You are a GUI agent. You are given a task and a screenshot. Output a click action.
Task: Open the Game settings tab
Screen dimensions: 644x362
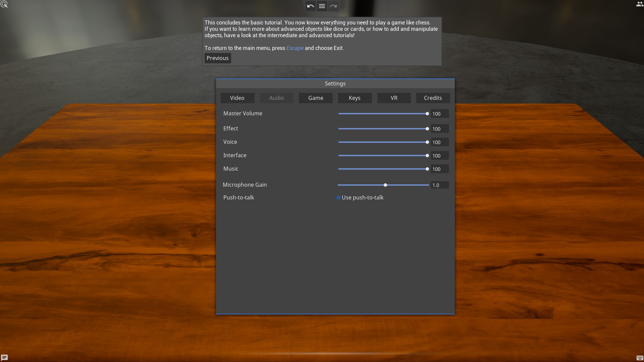[x=316, y=98]
